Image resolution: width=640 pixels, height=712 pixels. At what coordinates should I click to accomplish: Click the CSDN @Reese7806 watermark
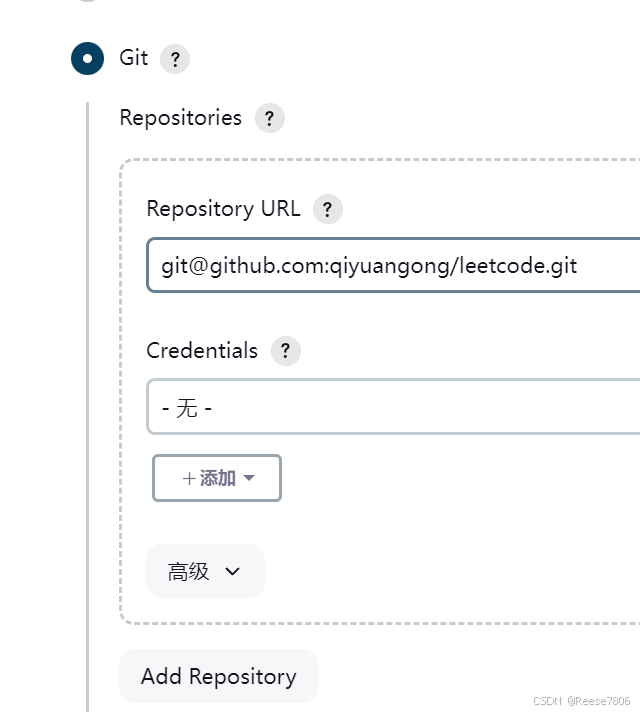pyautogui.click(x=581, y=701)
